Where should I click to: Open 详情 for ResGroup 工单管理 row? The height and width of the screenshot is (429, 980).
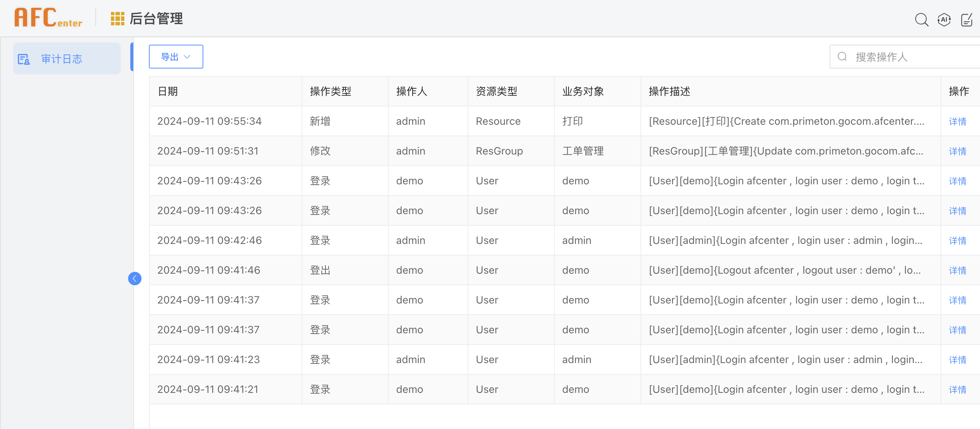point(957,151)
